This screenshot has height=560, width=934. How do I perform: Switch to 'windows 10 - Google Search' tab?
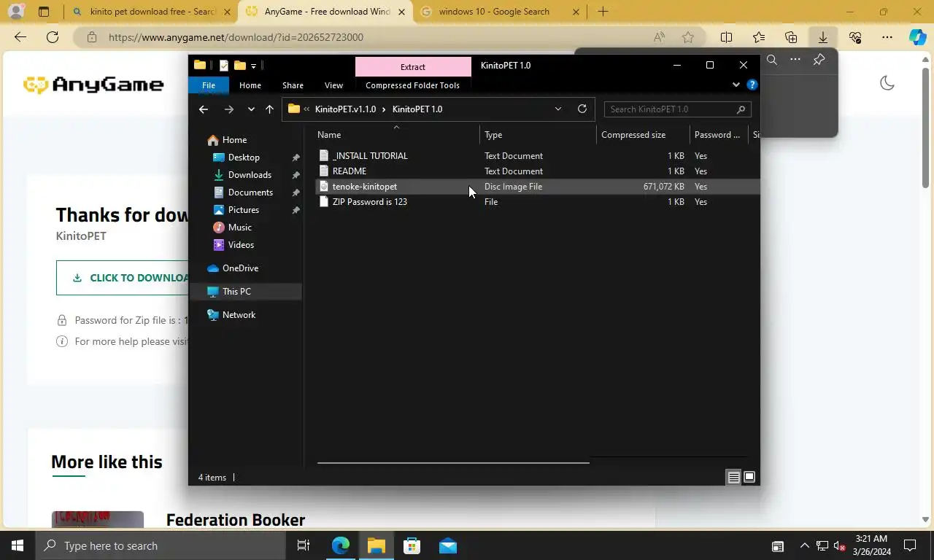click(x=494, y=12)
